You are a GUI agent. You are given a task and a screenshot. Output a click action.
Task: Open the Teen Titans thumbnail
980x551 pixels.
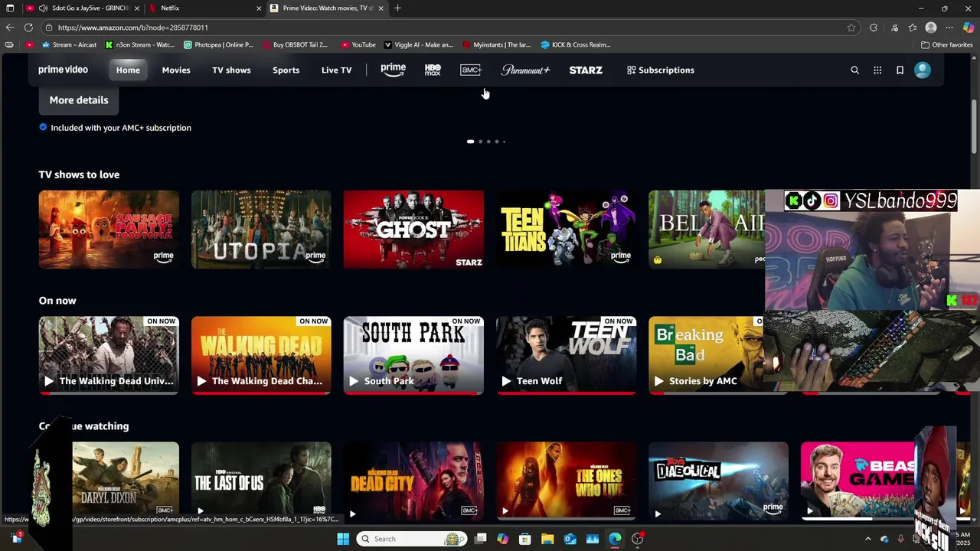point(566,230)
